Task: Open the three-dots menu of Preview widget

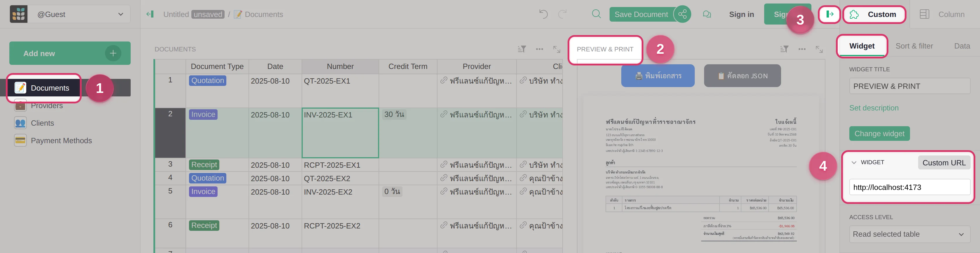Action: click(801, 49)
